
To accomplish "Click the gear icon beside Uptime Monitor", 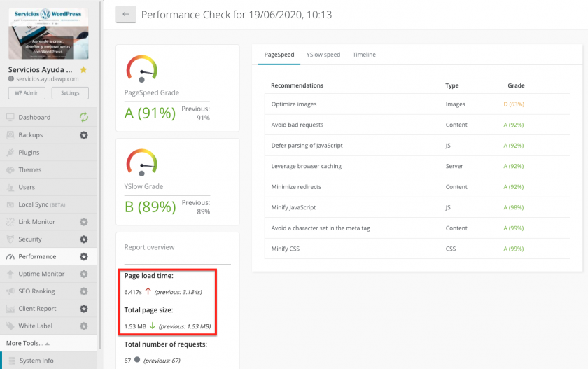I will tap(84, 274).
